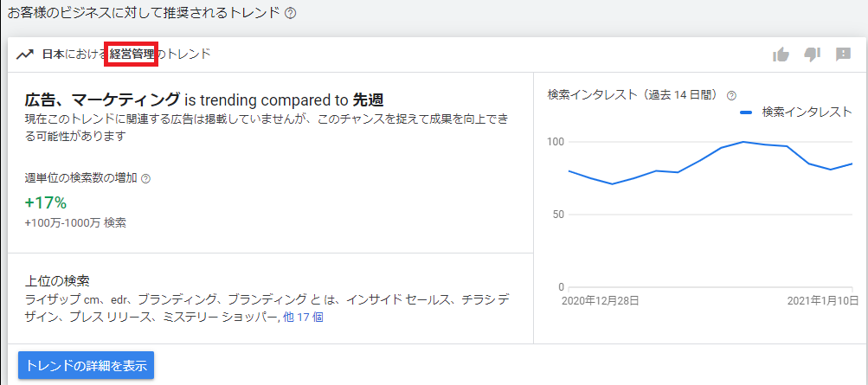The width and height of the screenshot is (868, 385).
Task: Click the thumbs up feedback icon
Action: coord(781,55)
